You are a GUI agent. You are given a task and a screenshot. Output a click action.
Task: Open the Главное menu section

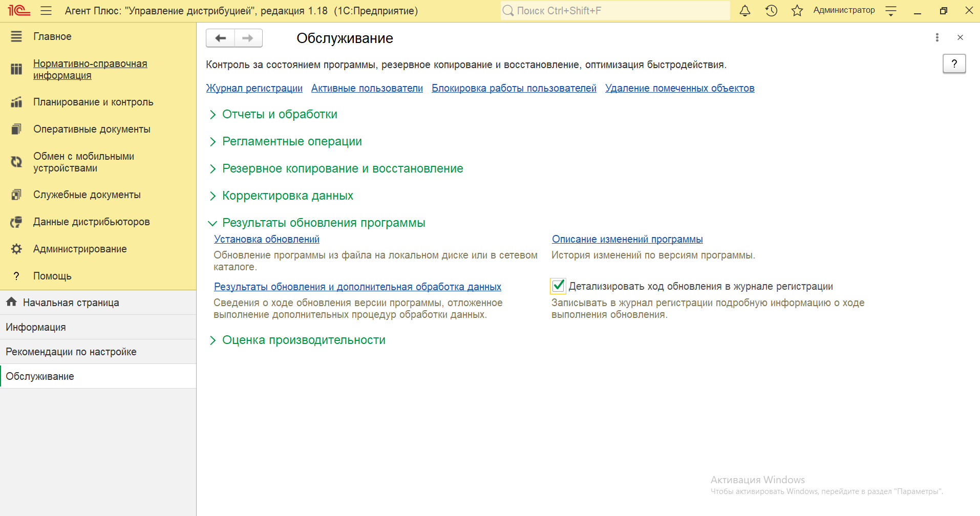click(x=52, y=36)
